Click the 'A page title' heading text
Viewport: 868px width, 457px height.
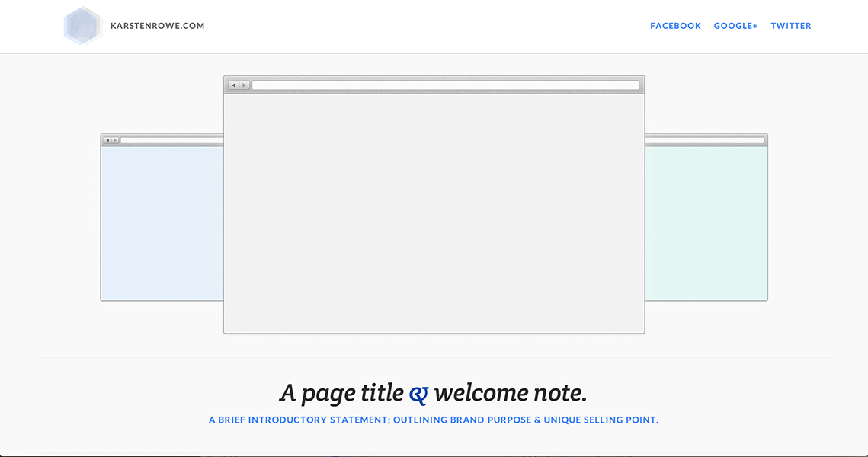[341, 393]
